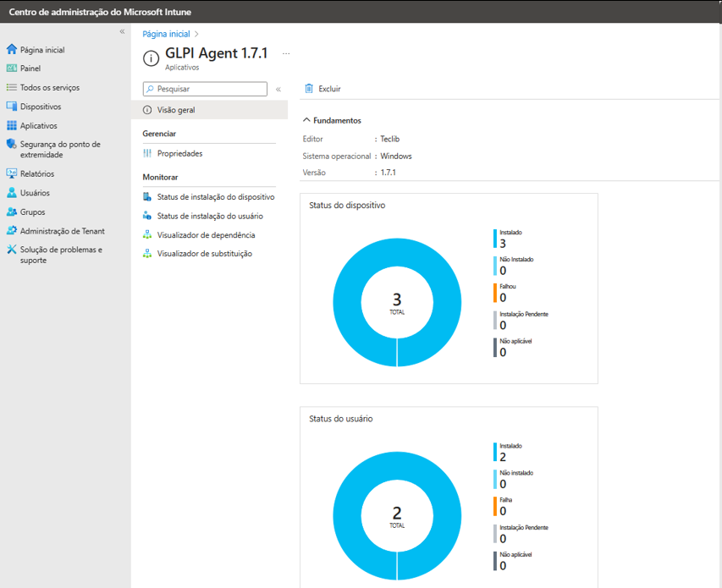This screenshot has width=722, height=588.
Task: Click the device install status icon
Action: (x=147, y=197)
